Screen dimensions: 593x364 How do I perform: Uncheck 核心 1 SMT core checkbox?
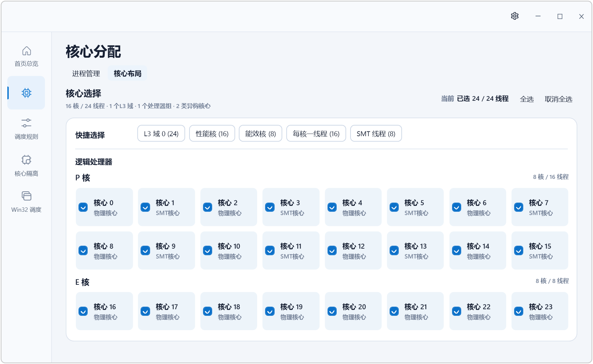click(x=145, y=207)
